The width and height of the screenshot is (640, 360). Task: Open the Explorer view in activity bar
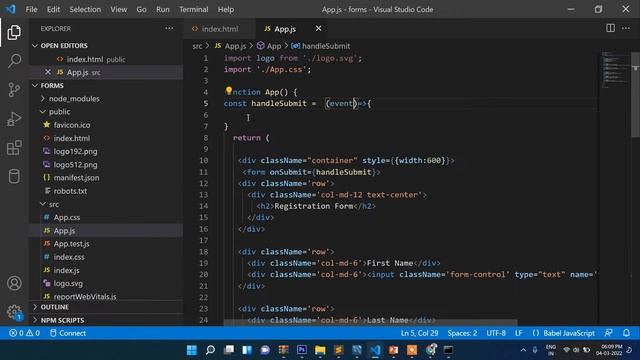(14, 32)
